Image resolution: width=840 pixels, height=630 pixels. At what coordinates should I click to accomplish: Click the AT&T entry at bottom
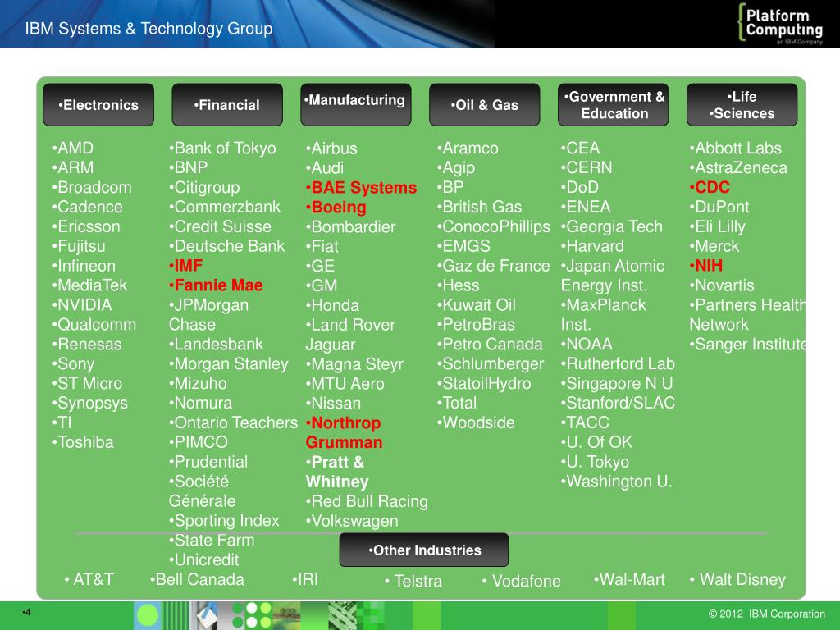pos(89,579)
